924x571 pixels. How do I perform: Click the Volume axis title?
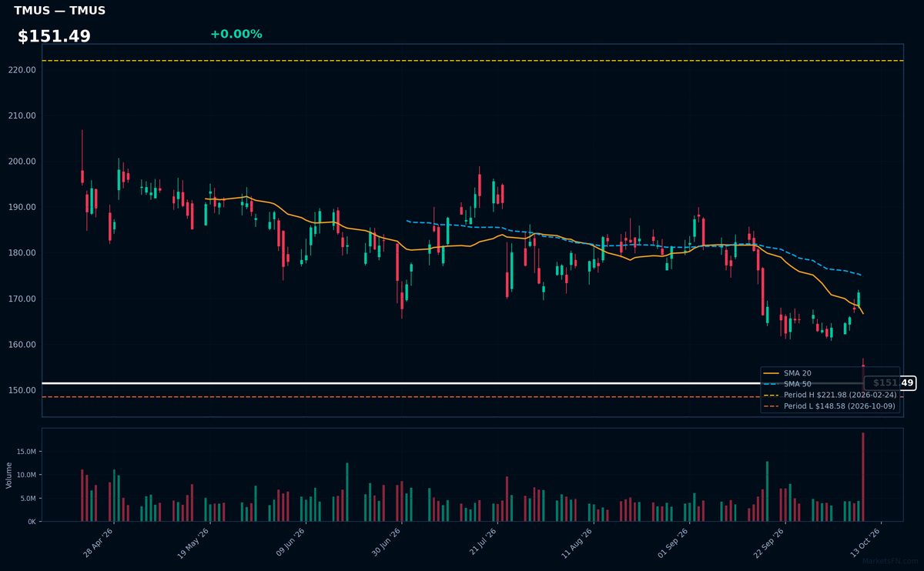[9, 475]
